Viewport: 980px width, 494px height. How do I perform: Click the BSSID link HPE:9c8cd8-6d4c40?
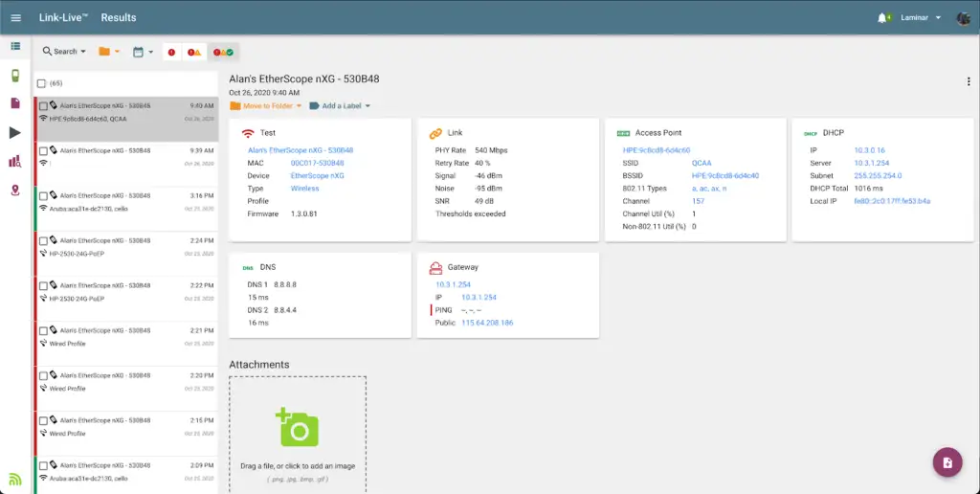tap(725, 176)
